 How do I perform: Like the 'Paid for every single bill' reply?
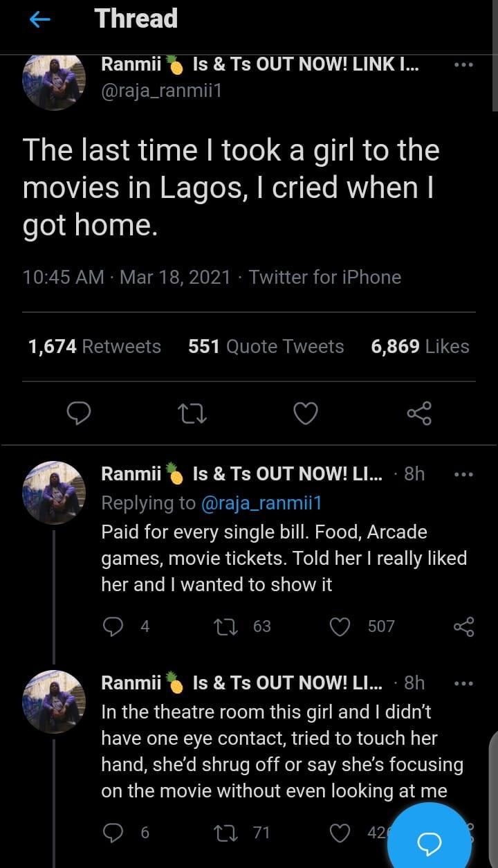[x=340, y=626]
